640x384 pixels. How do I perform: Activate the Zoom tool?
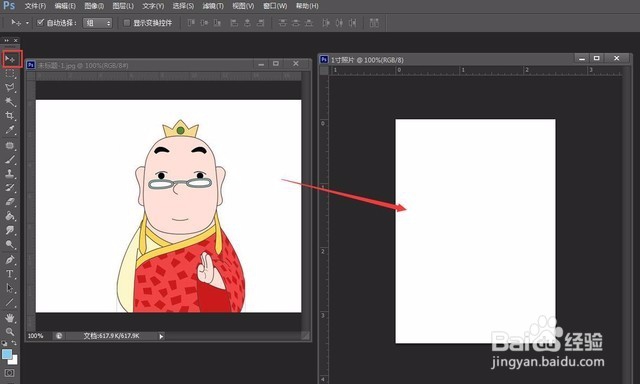[10, 331]
